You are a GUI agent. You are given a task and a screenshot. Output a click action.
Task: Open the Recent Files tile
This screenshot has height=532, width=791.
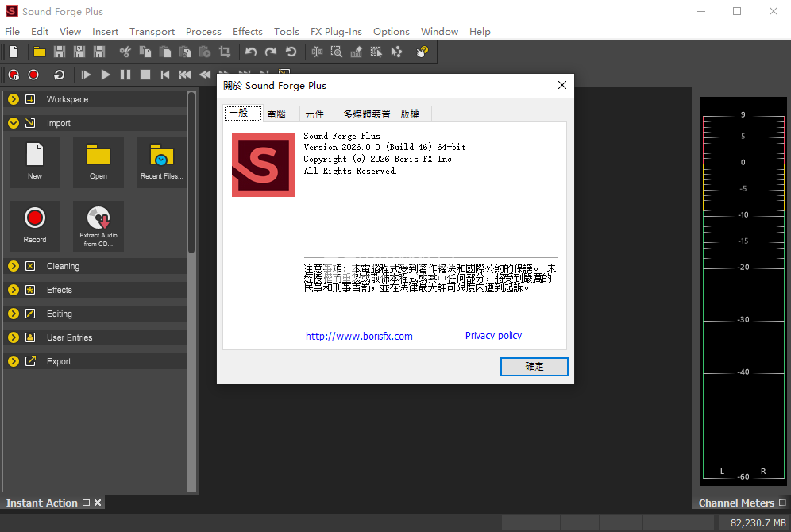click(162, 162)
